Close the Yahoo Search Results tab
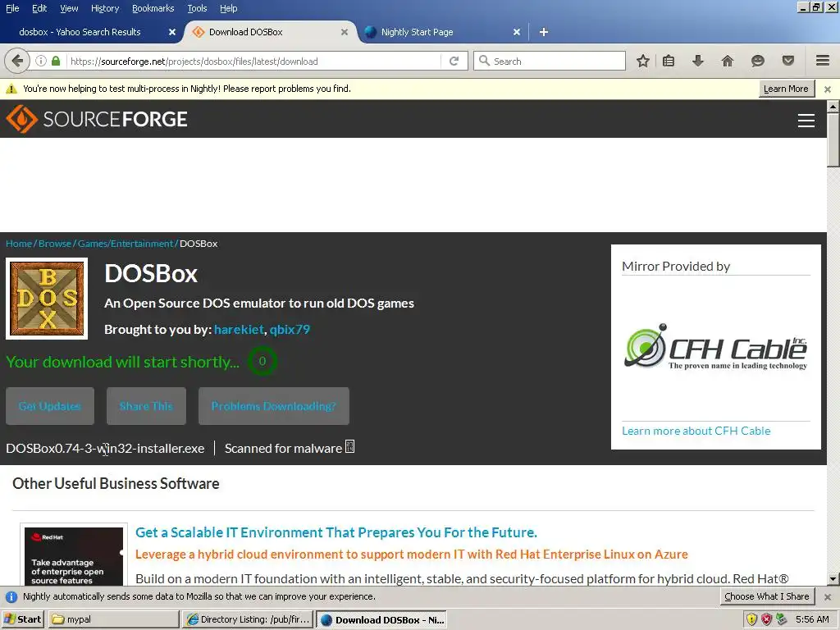The image size is (840, 630). tap(172, 32)
